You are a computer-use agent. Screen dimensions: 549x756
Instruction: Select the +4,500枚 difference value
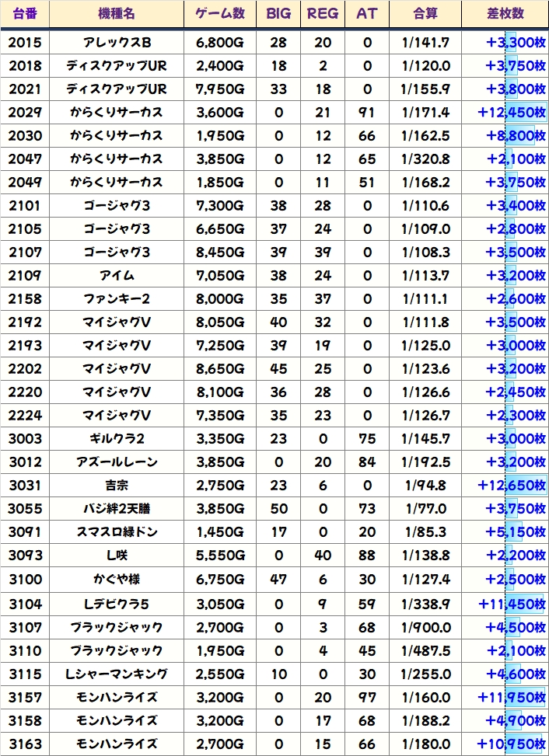click(516, 627)
